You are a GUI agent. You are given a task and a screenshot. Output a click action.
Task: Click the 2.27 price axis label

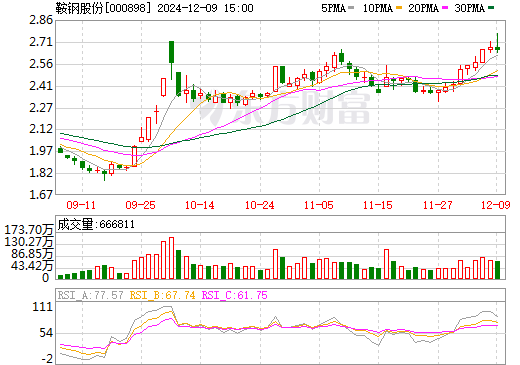pyautogui.click(x=41, y=108)
